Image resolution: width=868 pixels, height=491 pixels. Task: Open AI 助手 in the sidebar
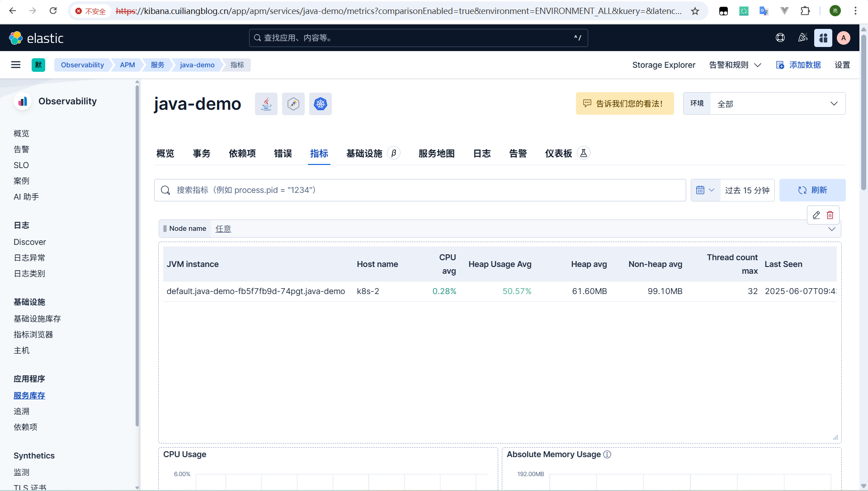[x=26, y=197]
